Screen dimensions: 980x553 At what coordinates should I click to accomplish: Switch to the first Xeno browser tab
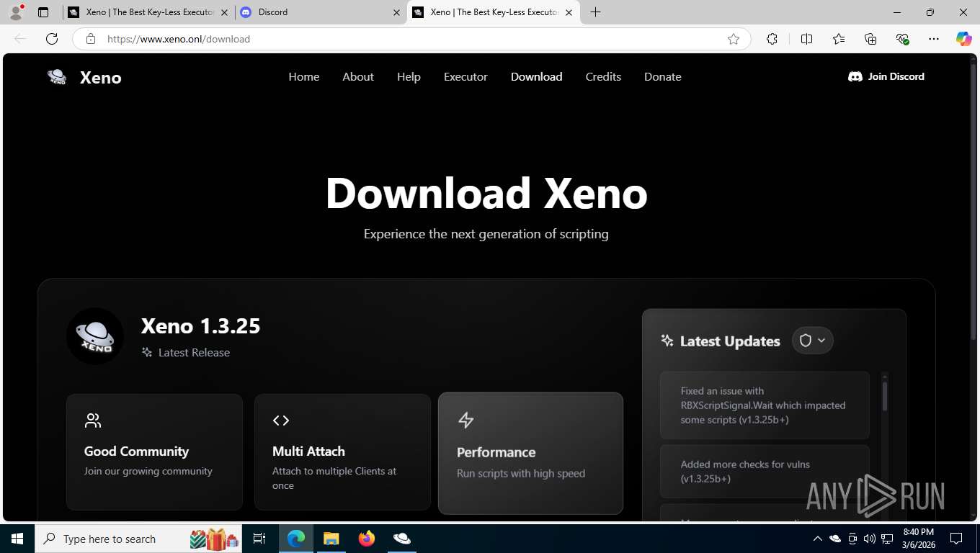pyautogui.click(x=148, y=12)
